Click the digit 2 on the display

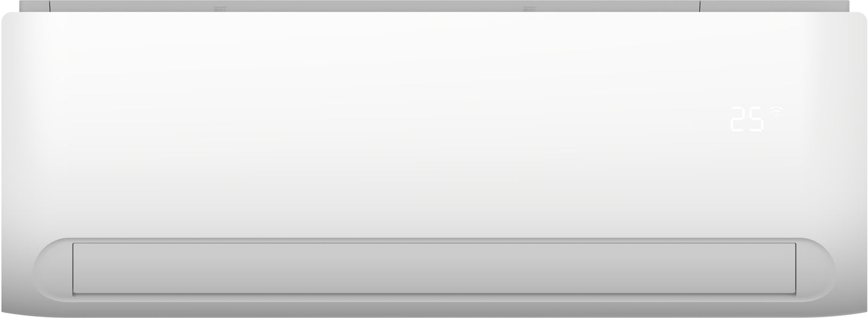coord(738,119)
